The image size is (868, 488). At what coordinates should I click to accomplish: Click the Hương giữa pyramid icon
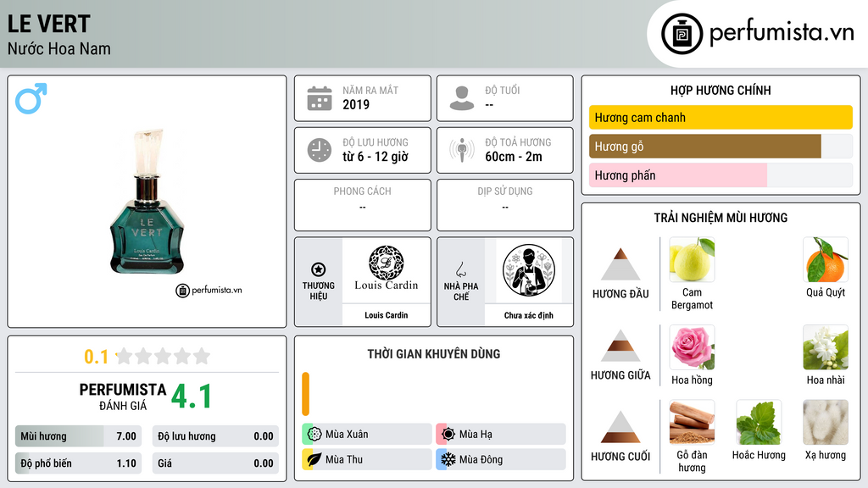(x=620, y=346)
